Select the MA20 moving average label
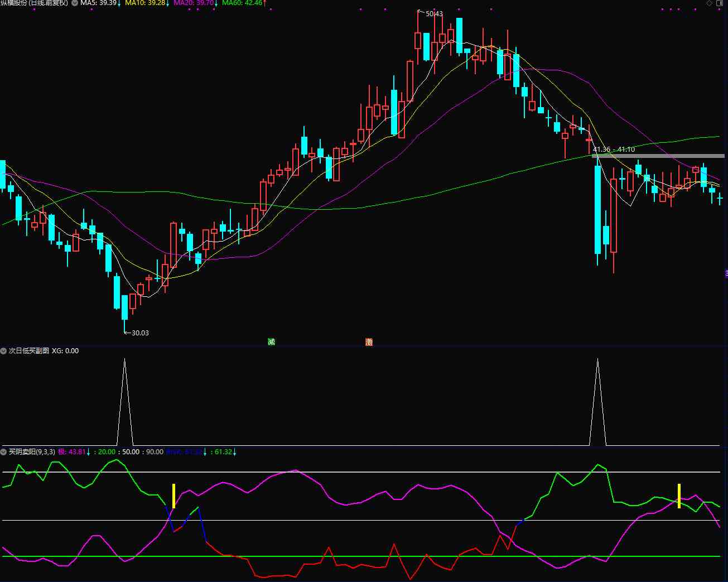 click(195, 3)
